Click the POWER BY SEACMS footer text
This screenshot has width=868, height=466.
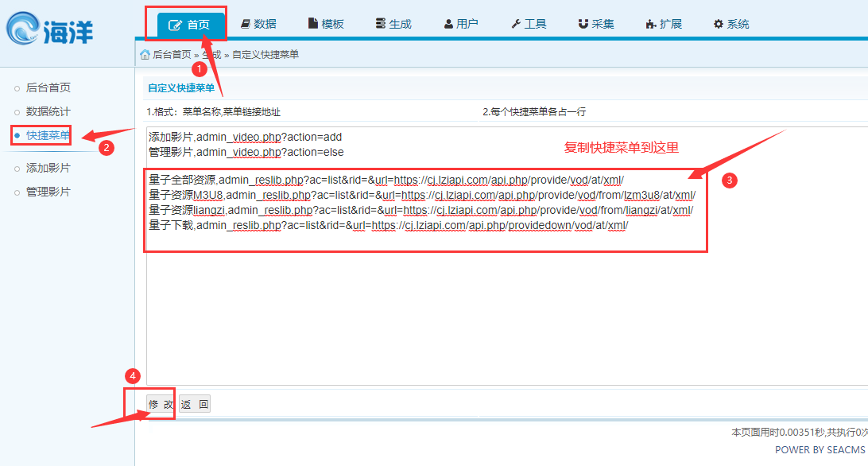(x=820, y=450)
